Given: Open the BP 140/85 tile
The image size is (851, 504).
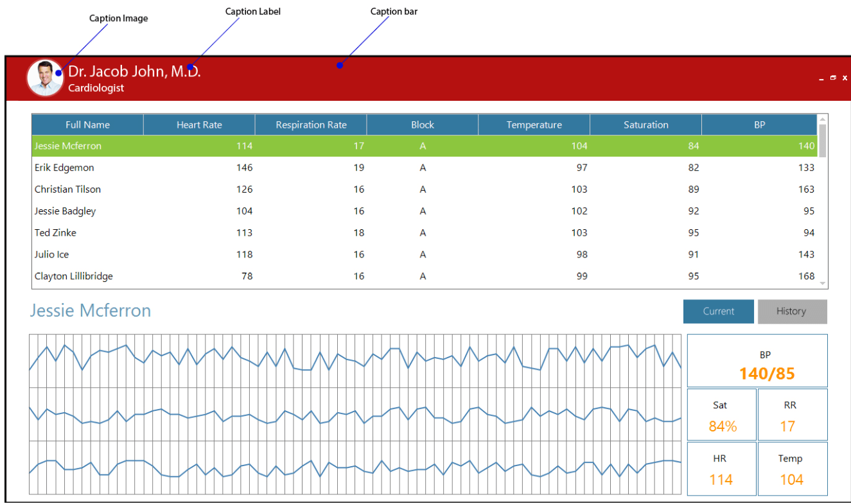Looking at the screenshot, I should [x=757, y=361].
